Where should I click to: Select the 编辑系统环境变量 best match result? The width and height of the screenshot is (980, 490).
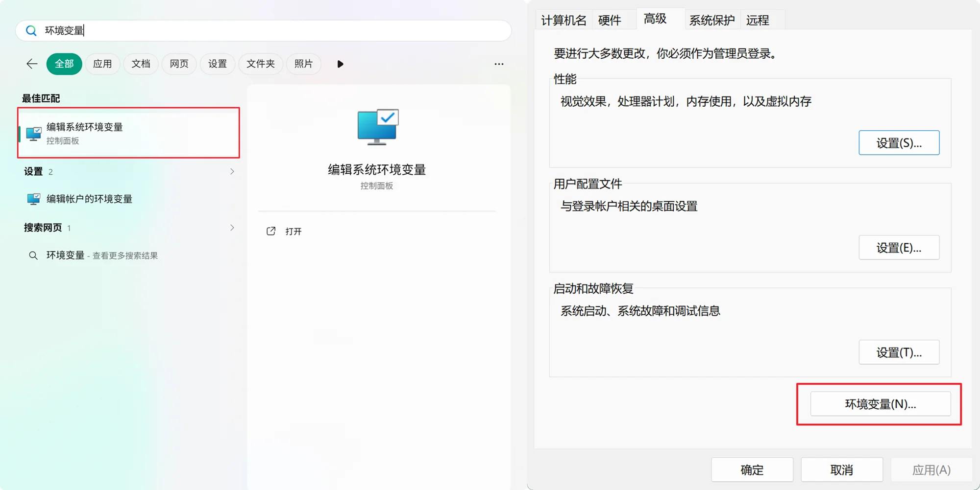pyautogui.click(x=128, y=133)
